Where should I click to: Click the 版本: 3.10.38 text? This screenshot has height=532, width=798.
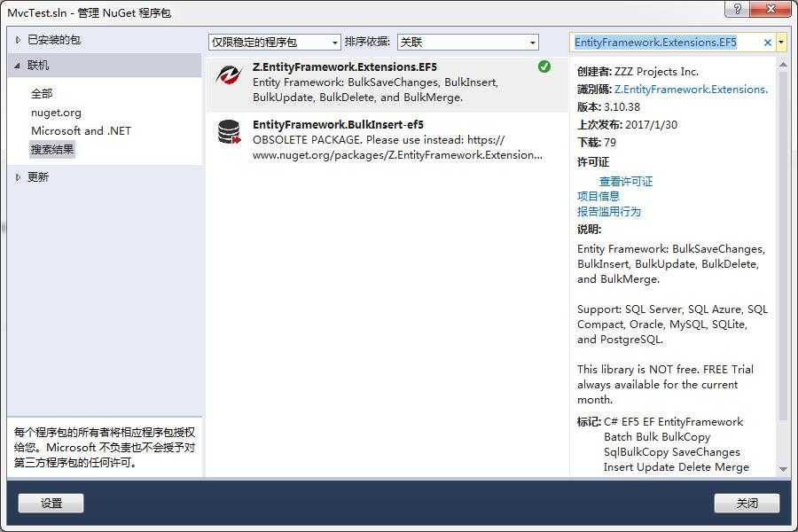(x=608, y=107)
